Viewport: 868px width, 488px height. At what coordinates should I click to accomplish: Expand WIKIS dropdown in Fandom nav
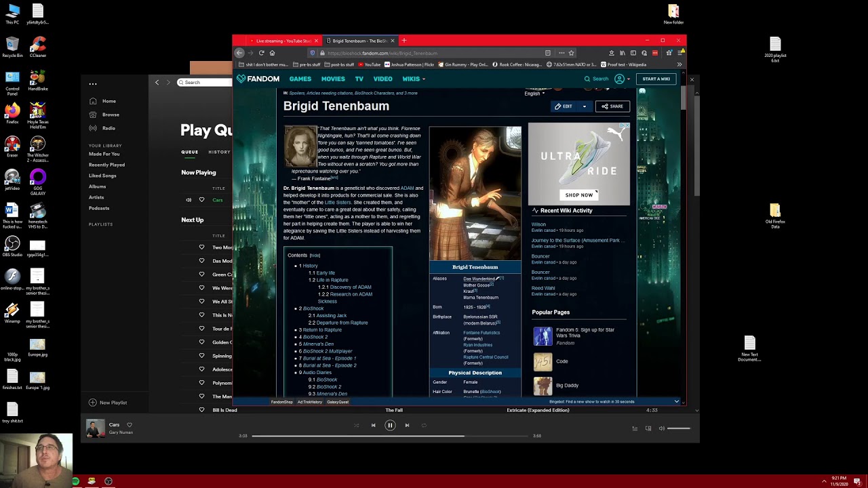tap(414, 79)
